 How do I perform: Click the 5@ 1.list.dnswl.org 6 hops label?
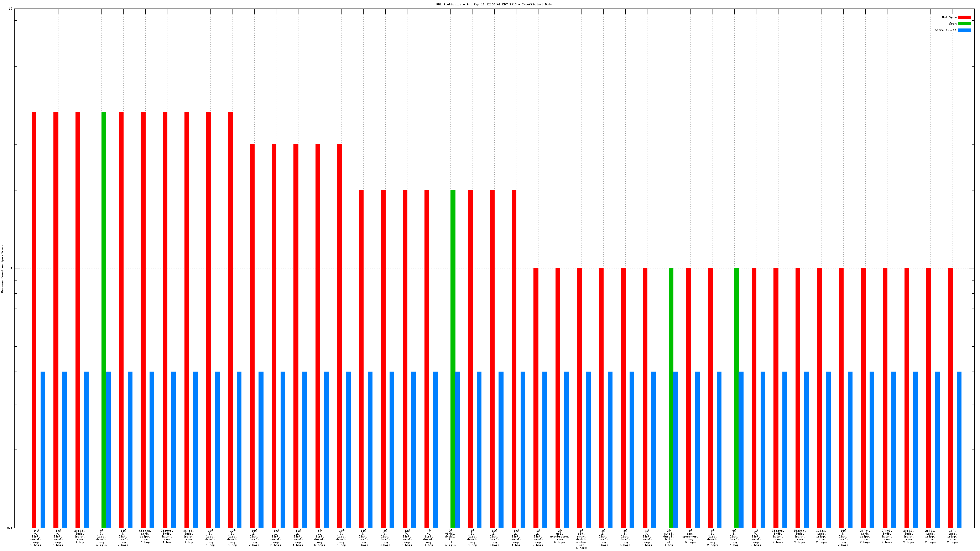click(x=319, y=538)
